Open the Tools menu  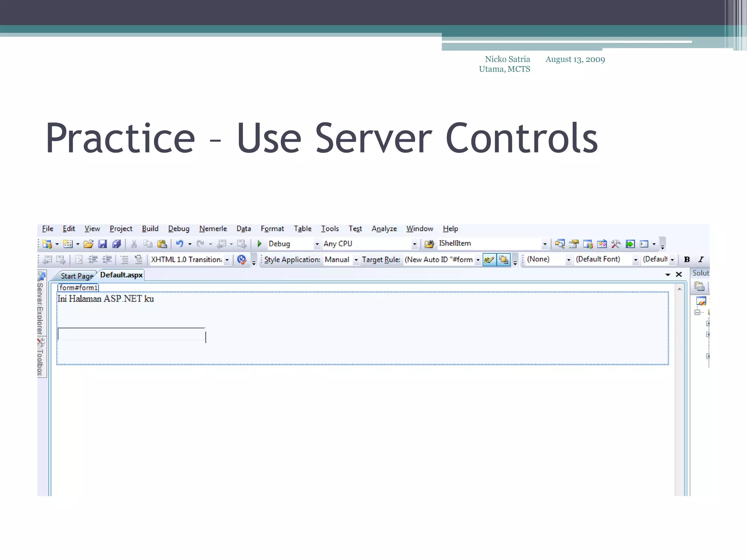click(x=330, y=229)
